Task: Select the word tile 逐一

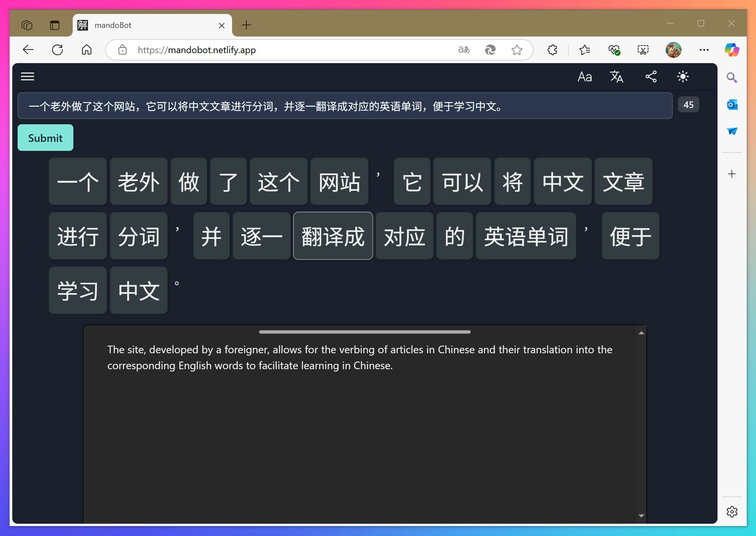Action: (x=262, y=236)
